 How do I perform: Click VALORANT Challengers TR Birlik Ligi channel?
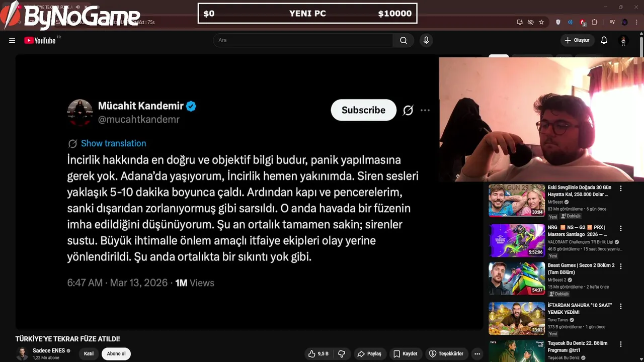581,242
